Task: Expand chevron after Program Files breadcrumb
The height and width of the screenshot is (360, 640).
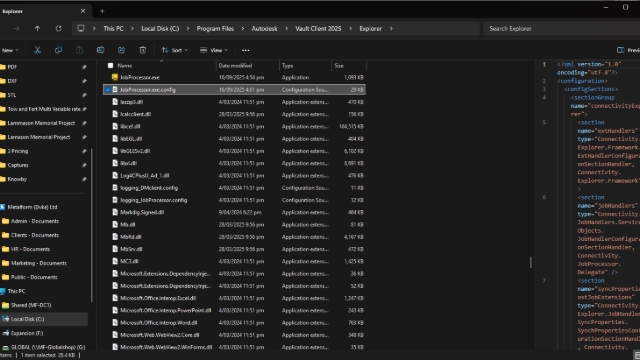Action: click(x=242, y=29)
